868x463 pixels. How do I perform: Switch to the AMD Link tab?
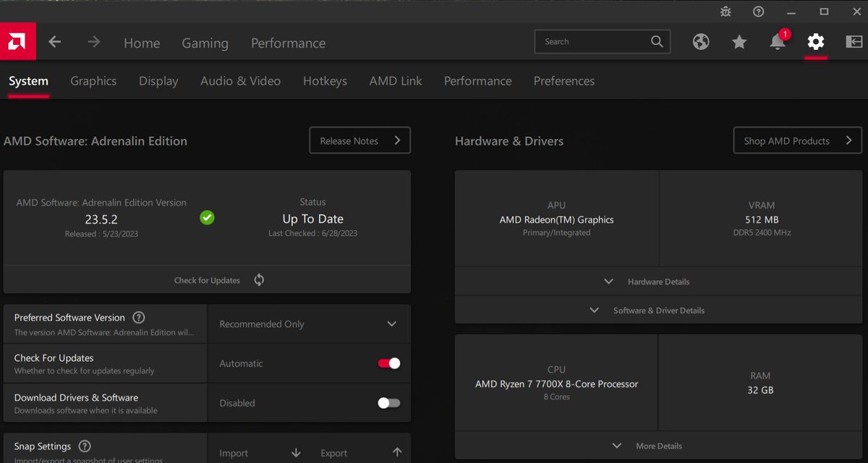pyautogui.click(x=396, y=81)
